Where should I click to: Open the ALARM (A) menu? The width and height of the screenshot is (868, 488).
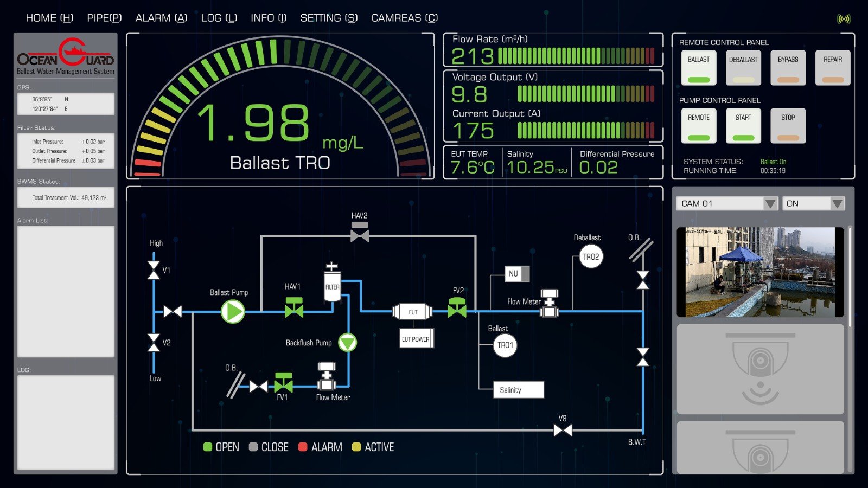(x=161, y=18)
